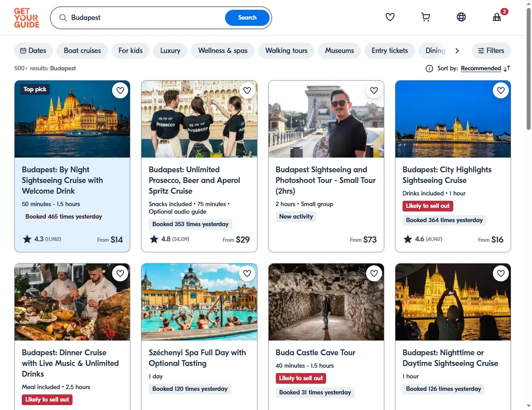Save City Highlights Sightseeing Cruise to wishlist

(501, 90)
